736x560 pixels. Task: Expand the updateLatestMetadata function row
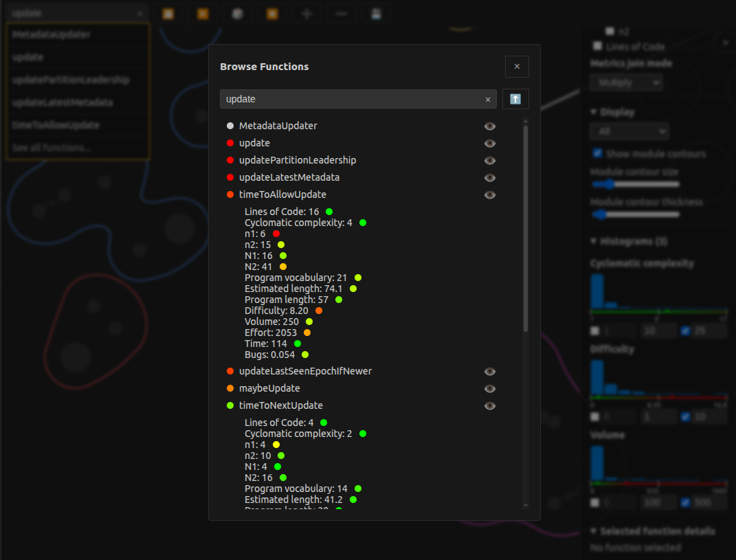click(289, 177)
